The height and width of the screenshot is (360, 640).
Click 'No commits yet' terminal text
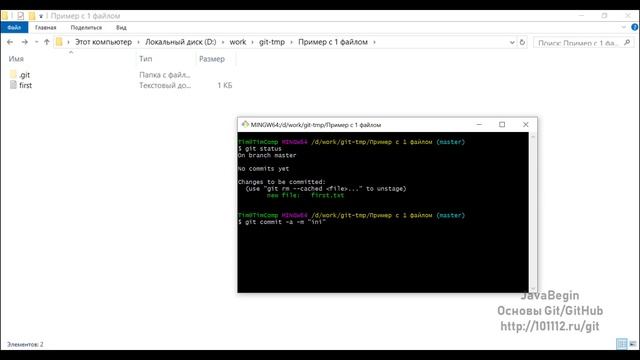click(x=264, y=169)
